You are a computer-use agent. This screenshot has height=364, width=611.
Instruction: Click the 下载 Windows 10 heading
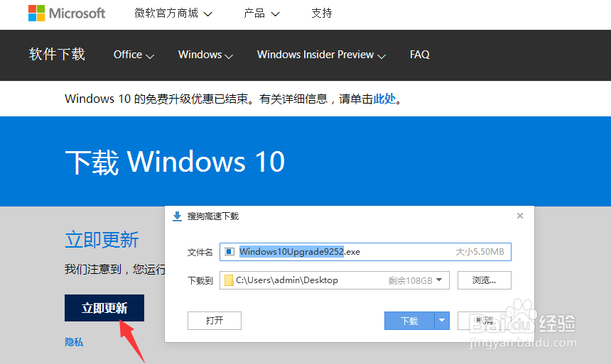click(x=175, y=162)
